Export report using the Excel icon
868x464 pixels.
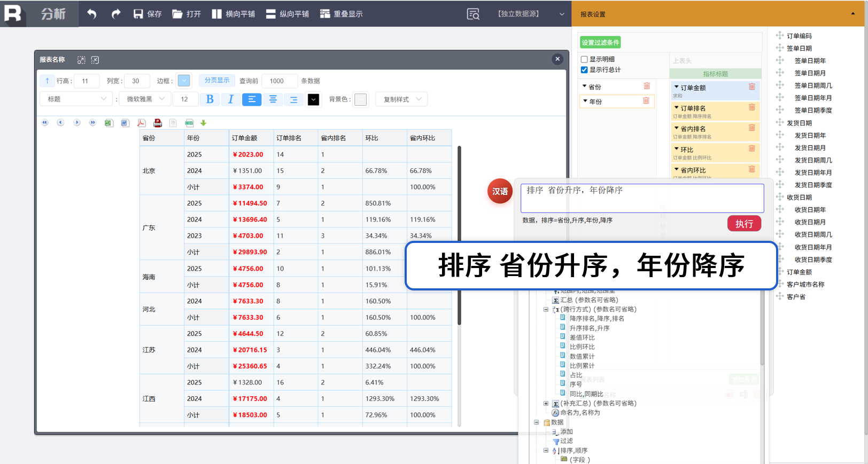click(108, 123)
